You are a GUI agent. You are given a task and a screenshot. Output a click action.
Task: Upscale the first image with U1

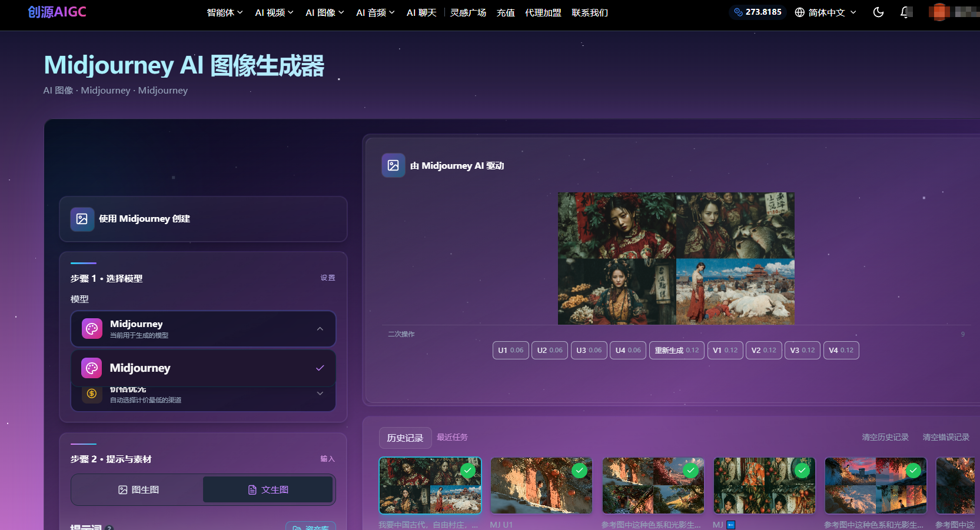[510, 350]
